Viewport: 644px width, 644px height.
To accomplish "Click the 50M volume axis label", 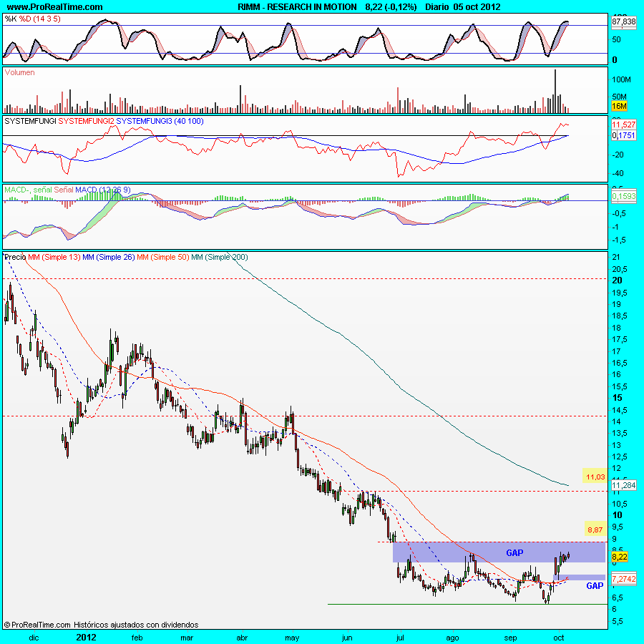I will click(x=620, y=97).
